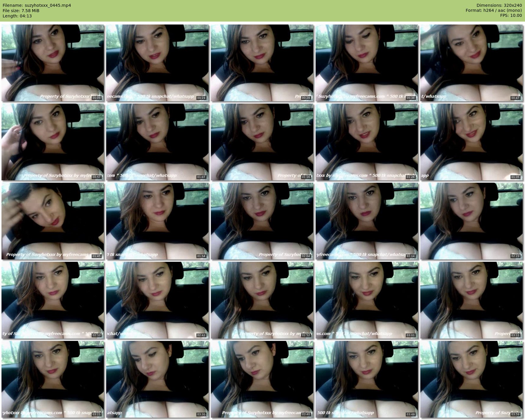Select the frame marked 02:23
This screenshot has width=525, height=420.
471,221
